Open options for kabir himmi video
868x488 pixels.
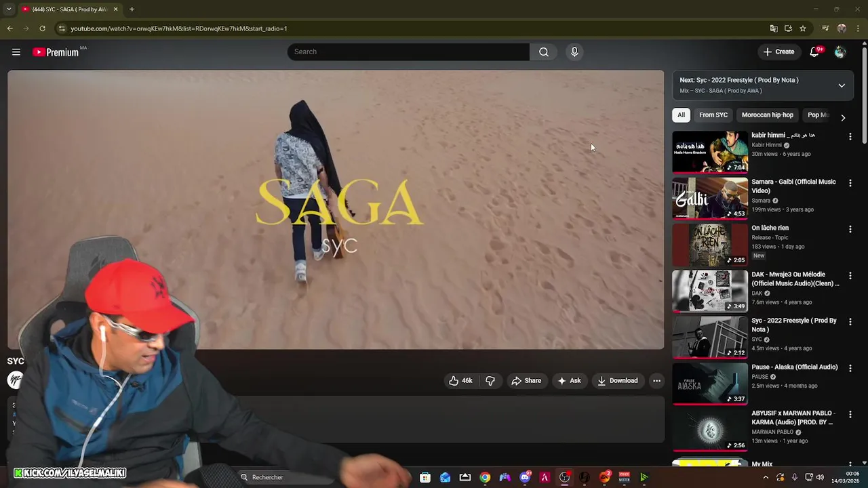coord(850,137)
